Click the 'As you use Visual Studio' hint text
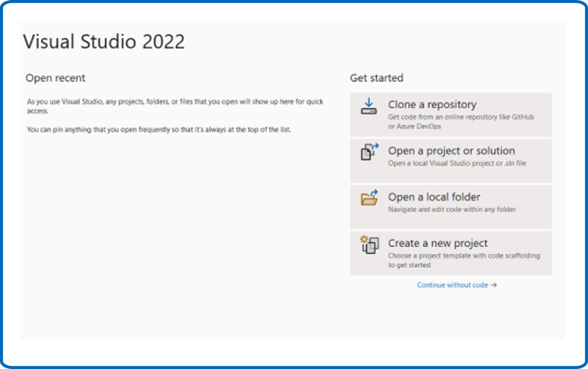The width and height of the screenshot is (588, 369). 175,106
